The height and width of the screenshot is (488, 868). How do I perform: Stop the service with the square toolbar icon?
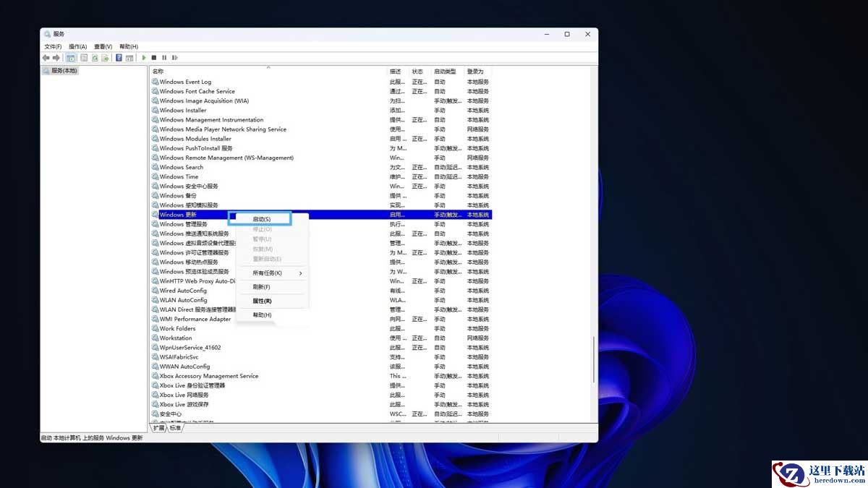(x=154, y=58)
